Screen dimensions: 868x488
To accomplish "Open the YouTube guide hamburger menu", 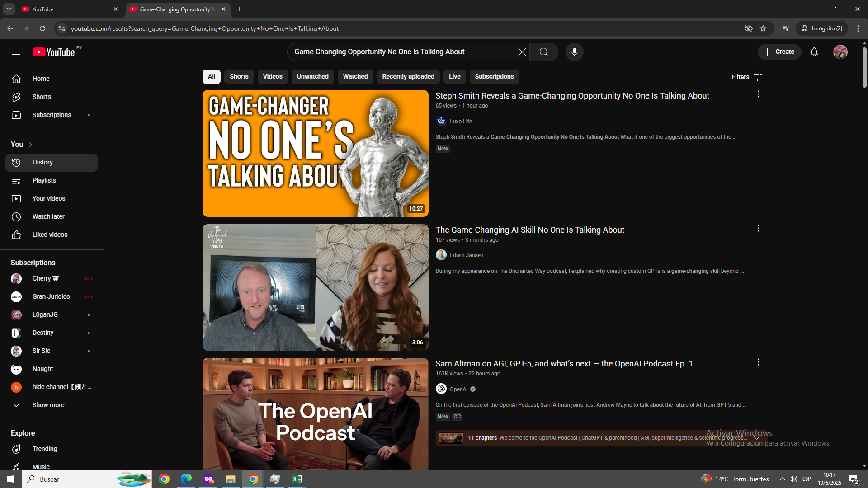I will point(16,52).
